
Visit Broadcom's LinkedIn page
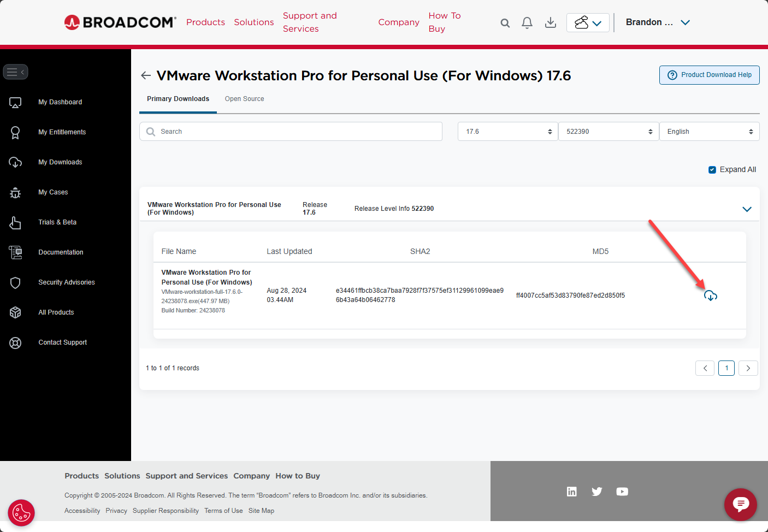pyautogui.click(x=572, y=492)
